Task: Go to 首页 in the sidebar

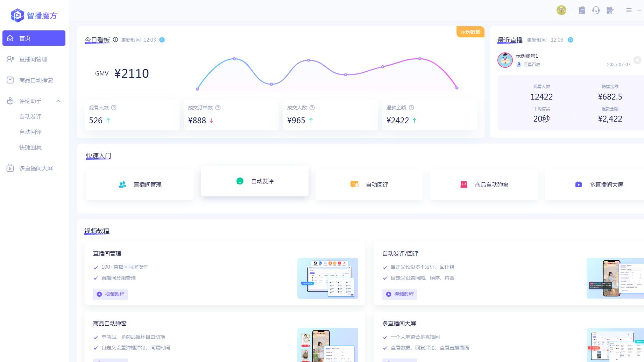Action: click(34, 38)
